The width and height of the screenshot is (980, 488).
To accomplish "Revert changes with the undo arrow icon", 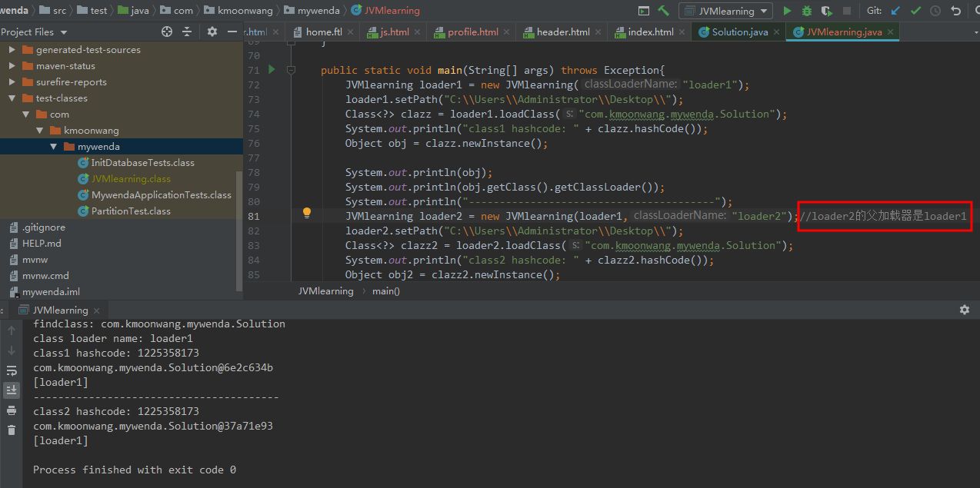I will click(956, 11).
